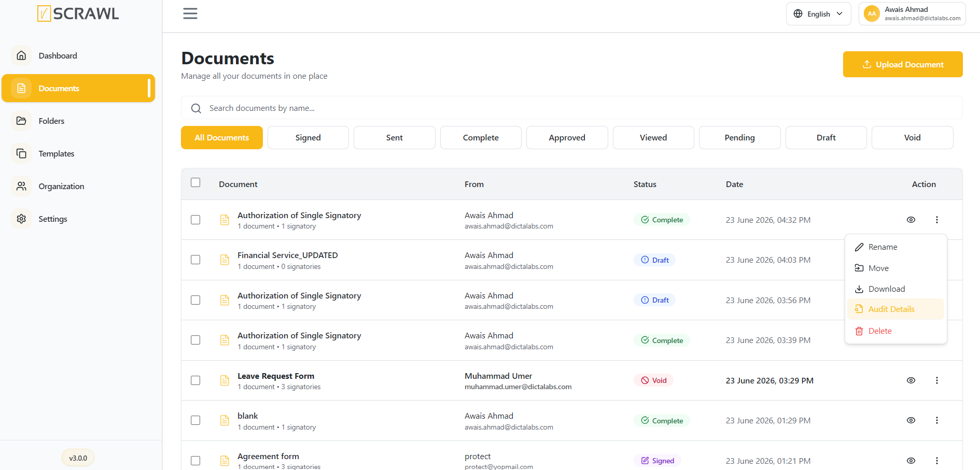
Task: Filter by Approved documents
Action: [x=567, y=138]
